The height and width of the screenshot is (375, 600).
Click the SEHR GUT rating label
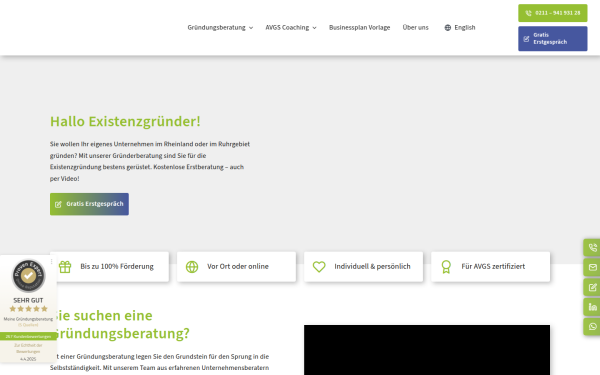[x=28, y=300]
